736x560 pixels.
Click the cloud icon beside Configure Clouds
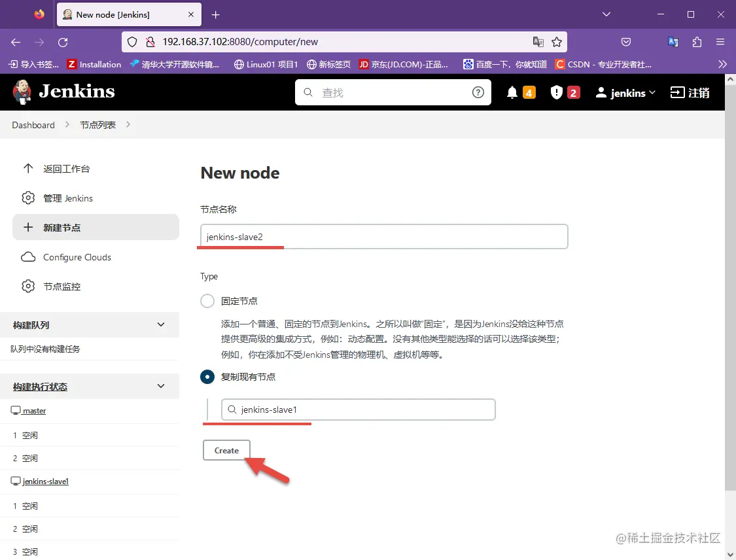28,257
